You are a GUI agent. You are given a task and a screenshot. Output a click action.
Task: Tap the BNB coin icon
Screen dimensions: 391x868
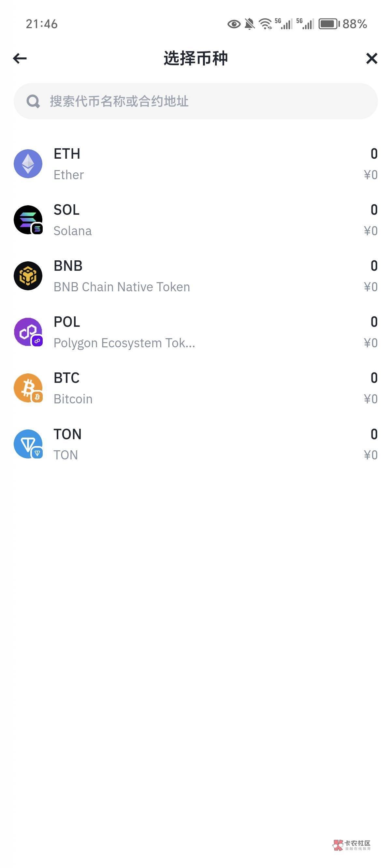(x=28, y=276)
